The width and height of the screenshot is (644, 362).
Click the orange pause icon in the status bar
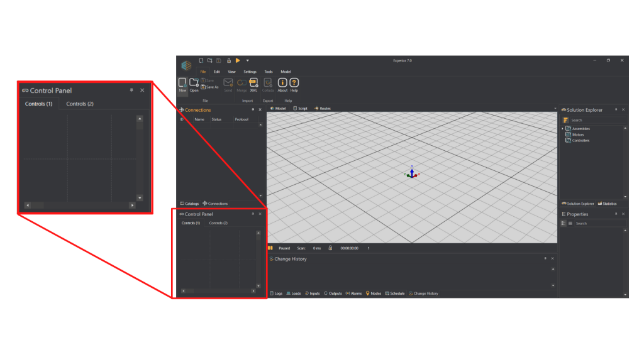[x=270, y=248]
